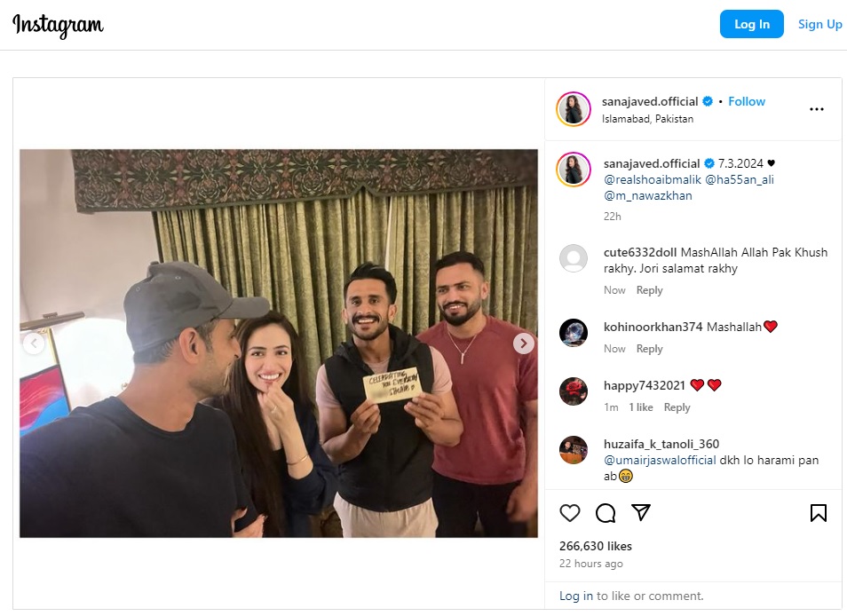Viewport: 847px width, 616px height.
Task: Open Islamabad, Pakistan location
Action: coord(647,119)
